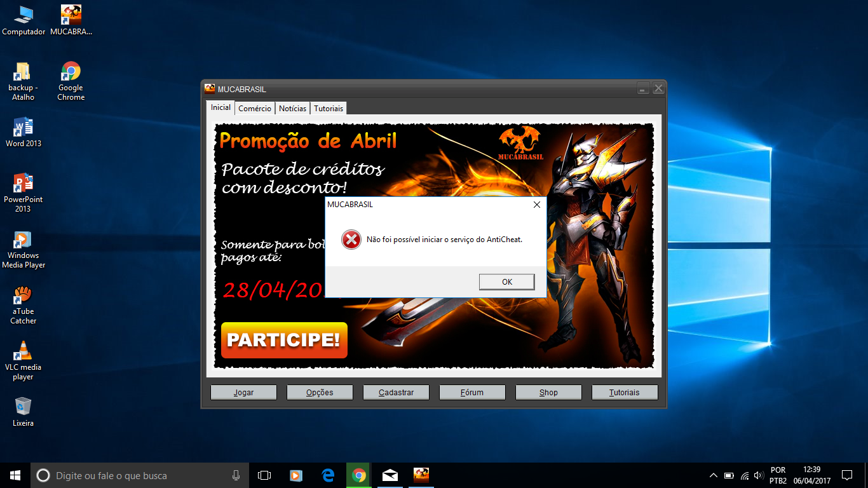This screenshot has height=488, width=868.
Task: Open the Lixeira recycle bin icon
Action: pyautogui.click(x=24, y=411)
